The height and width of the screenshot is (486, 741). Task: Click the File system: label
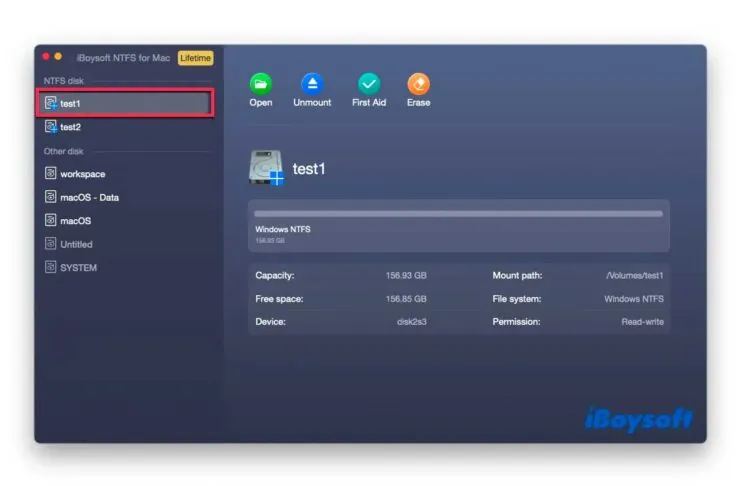point(517,299)
